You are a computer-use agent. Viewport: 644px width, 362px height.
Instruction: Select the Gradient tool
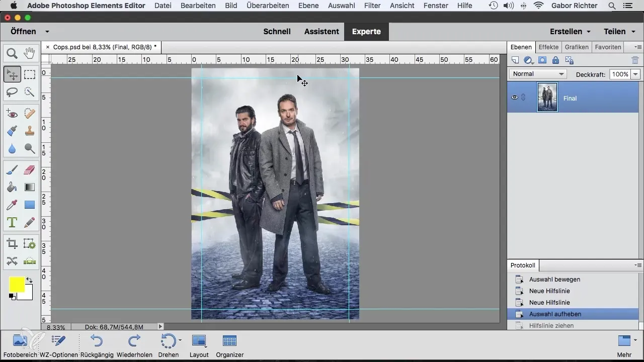coord(30,188)
